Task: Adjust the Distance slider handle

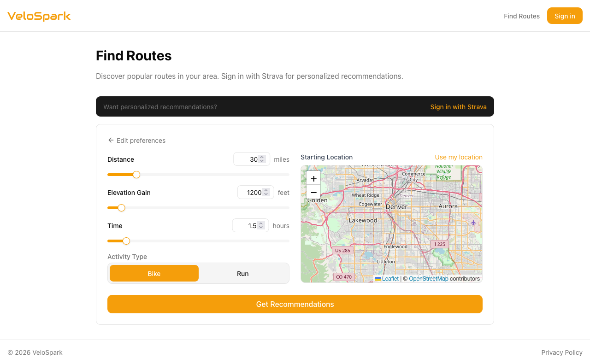Action: pyautogui.click(x=136, y=175)
